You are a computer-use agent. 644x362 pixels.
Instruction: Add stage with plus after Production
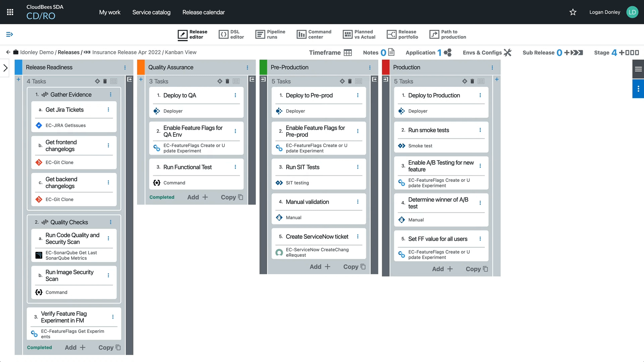point(497,79)
